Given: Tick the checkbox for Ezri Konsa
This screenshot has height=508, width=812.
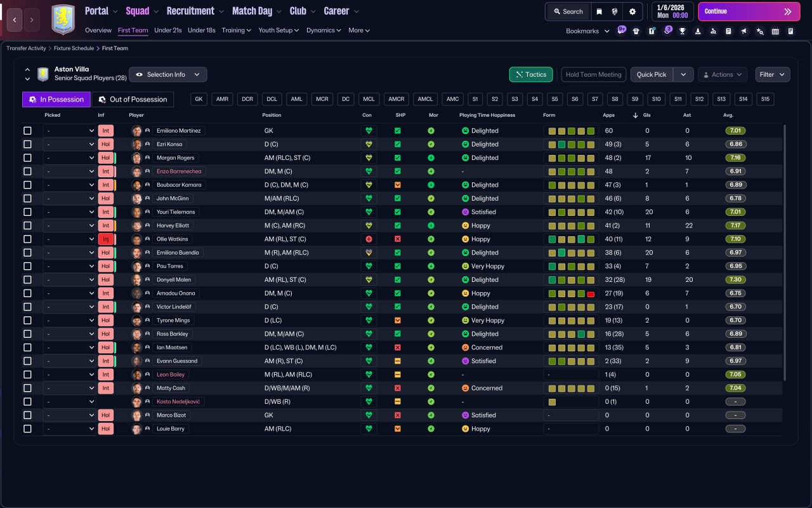Looking at the screenshot, I should [x=27, y=144].
